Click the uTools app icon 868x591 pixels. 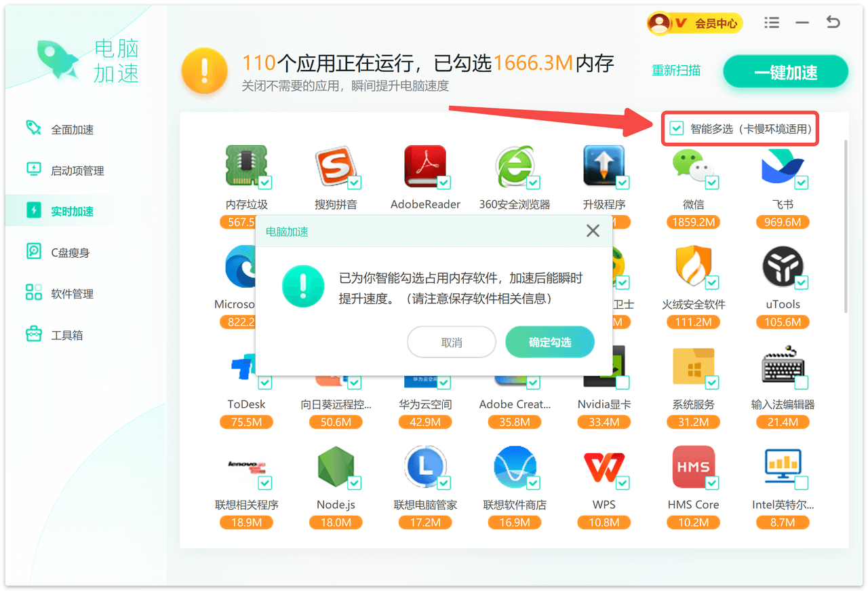pyautogui.click(x=782, y=267)
